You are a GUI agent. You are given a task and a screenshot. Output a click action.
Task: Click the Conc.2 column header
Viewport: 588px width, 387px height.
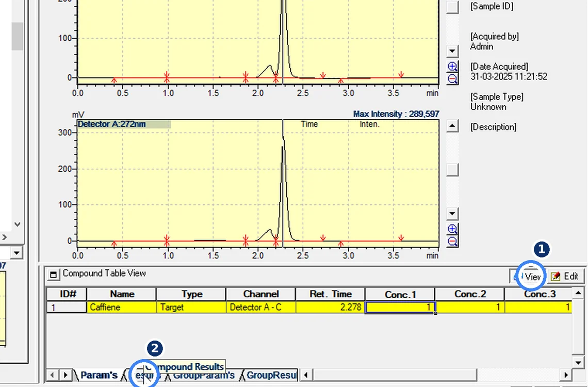point(470,294)
